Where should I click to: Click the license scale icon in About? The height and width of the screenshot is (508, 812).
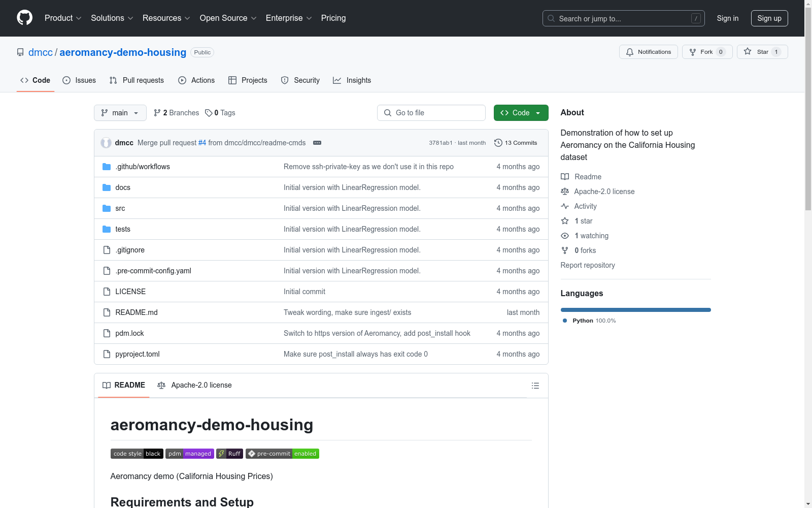(x=565, y=192)
